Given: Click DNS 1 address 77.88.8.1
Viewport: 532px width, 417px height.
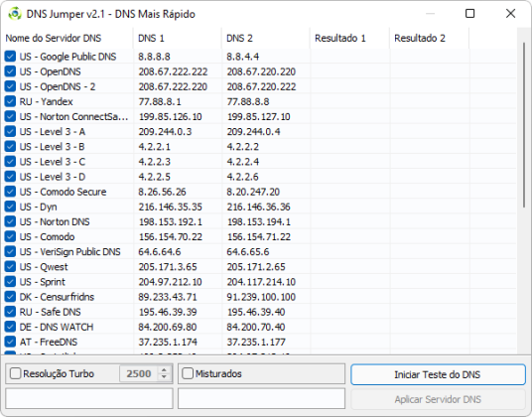Looking at the screenshot, I should [x=160, y=101].
